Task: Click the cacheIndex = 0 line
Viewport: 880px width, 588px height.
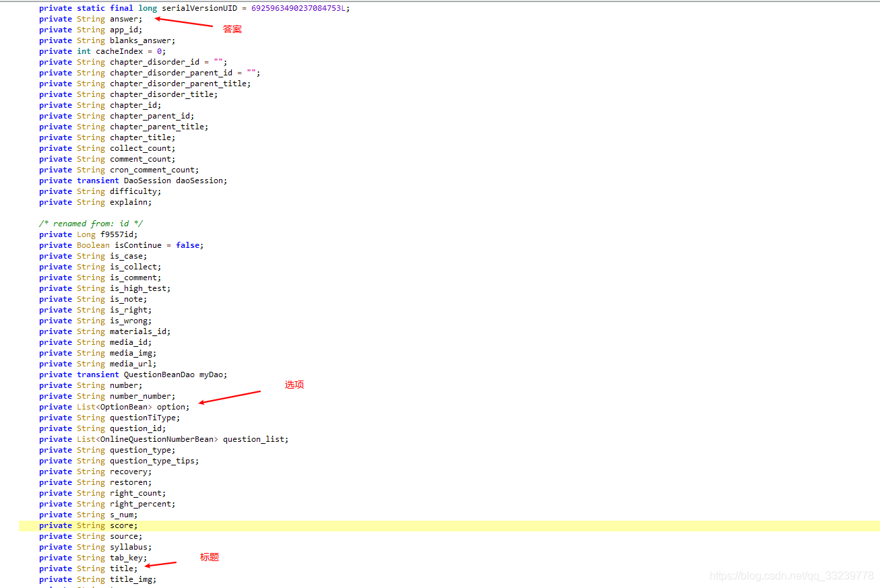Action: coord(102,51)
